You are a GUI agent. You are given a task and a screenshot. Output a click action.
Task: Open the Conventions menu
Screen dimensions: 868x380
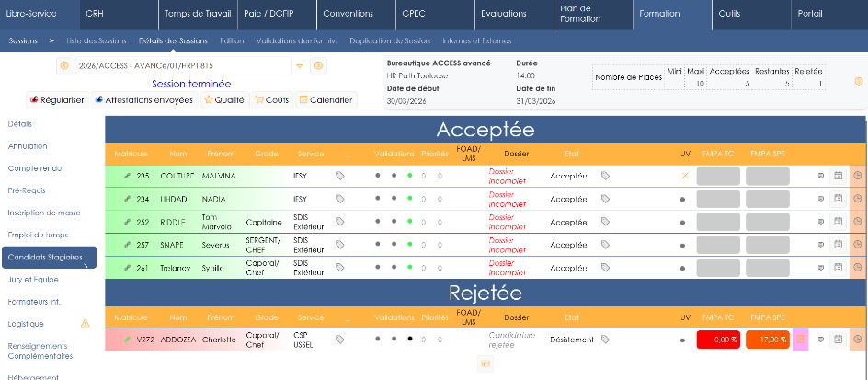356,14
